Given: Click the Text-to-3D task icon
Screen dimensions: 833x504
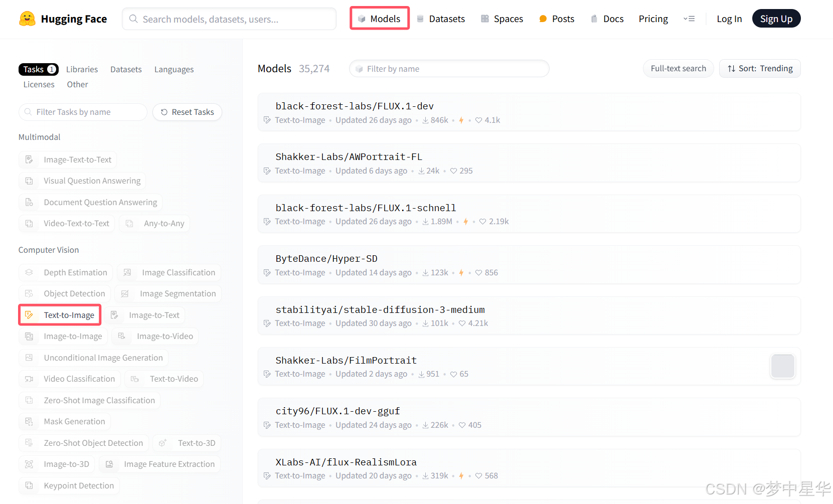Looking at the screenshot, I should coord(163,443).
